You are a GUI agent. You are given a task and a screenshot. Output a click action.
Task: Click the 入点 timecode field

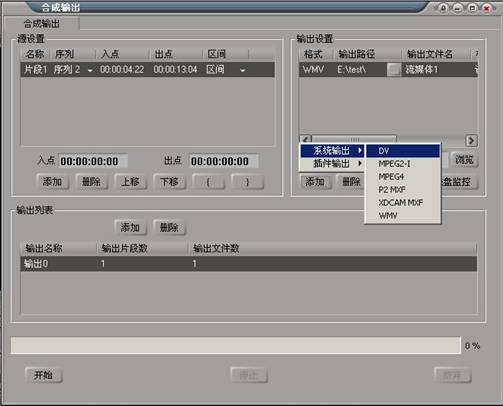(x=93, y=161)
